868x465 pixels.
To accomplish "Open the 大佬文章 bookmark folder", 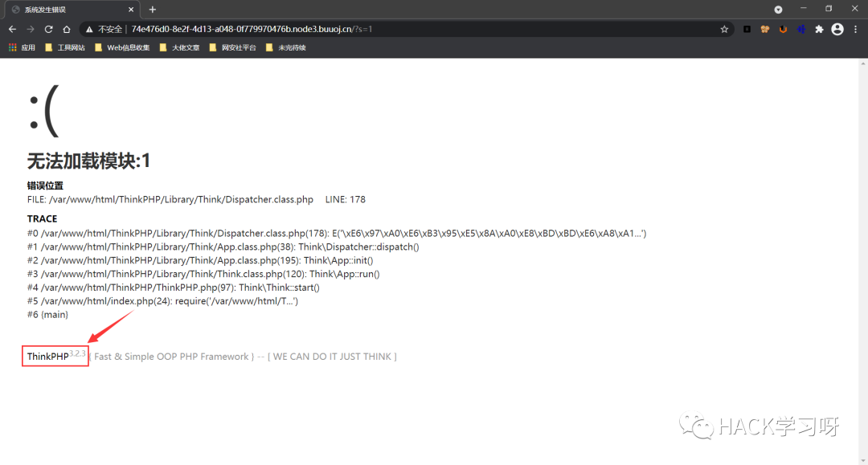I will [x=179, y=47].
